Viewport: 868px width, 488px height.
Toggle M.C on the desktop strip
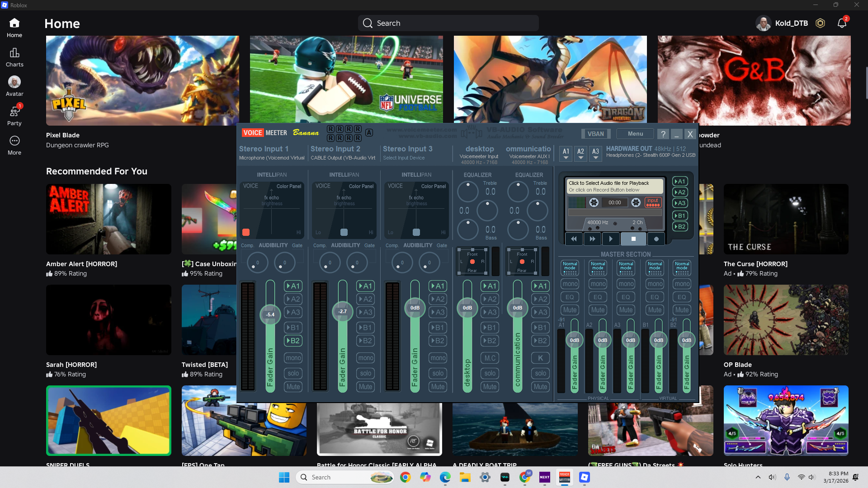490,358
